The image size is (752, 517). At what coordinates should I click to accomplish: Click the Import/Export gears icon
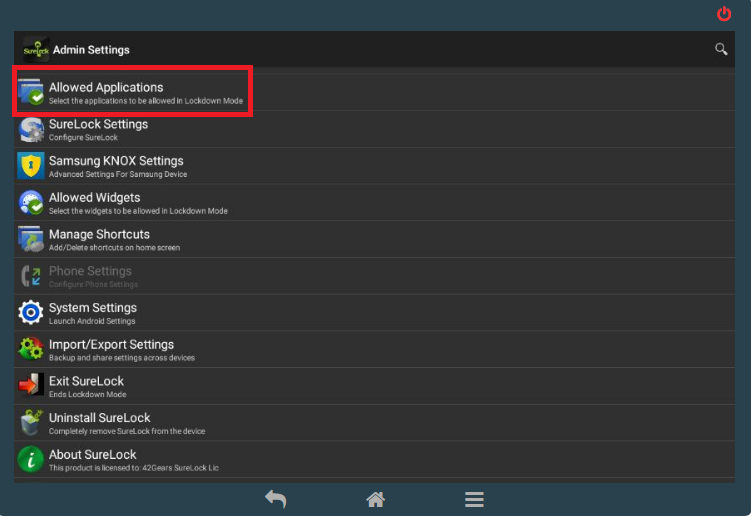pos(31,349)
